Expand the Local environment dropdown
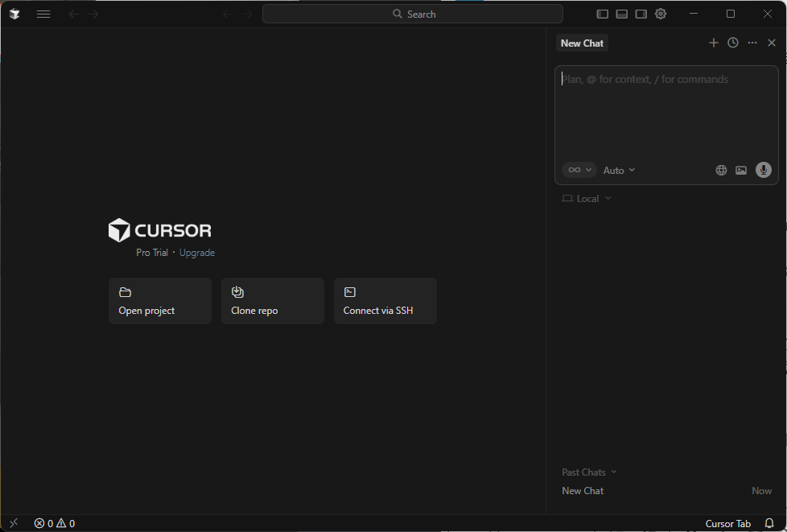Screen dimensions: 787x532 [x=587, y=198]
